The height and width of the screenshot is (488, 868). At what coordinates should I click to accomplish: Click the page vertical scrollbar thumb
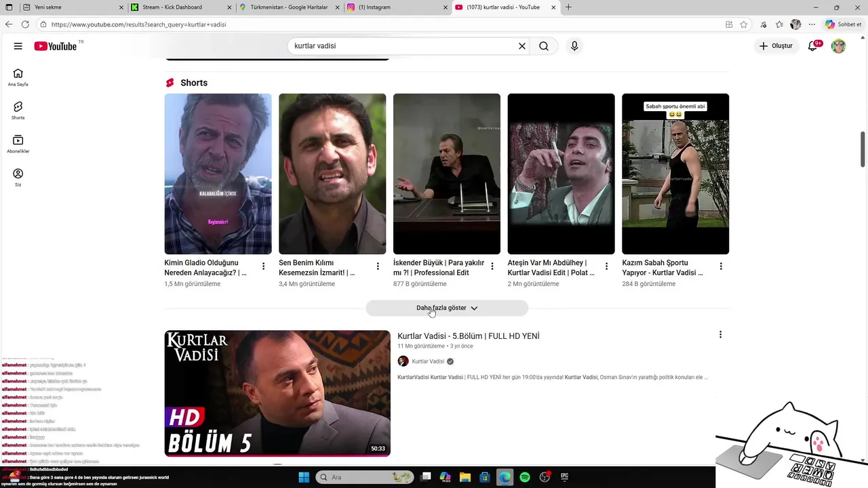tap(863, 149)
